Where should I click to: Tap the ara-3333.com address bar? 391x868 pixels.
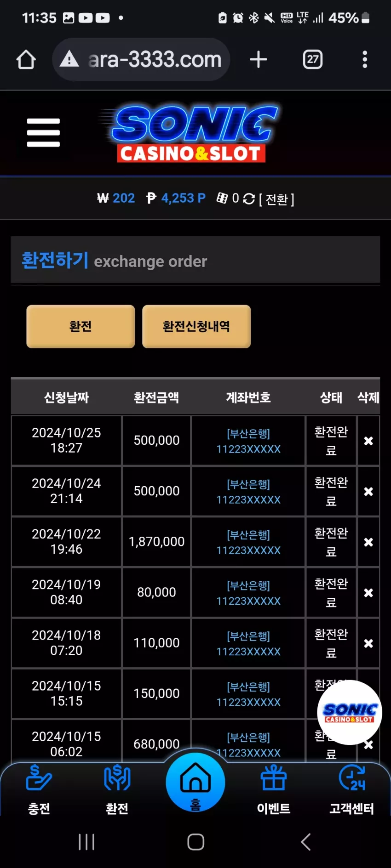click(x=141, y=59)
